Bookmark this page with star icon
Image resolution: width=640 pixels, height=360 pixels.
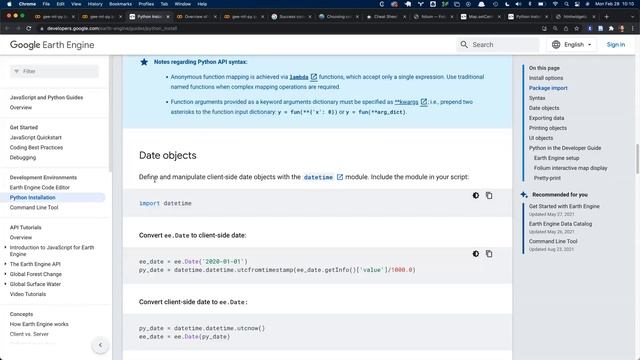pyautogui.click(x=576, y=29)
